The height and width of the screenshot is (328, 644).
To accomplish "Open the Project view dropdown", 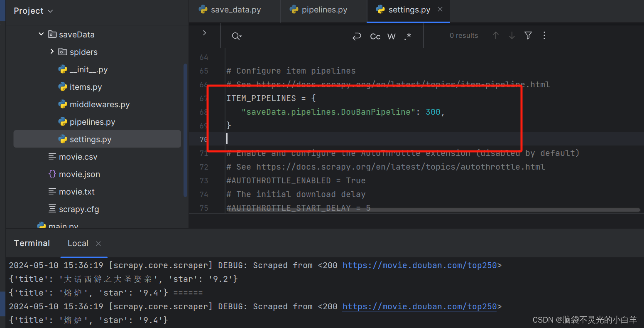I will (x=33, y=11).
